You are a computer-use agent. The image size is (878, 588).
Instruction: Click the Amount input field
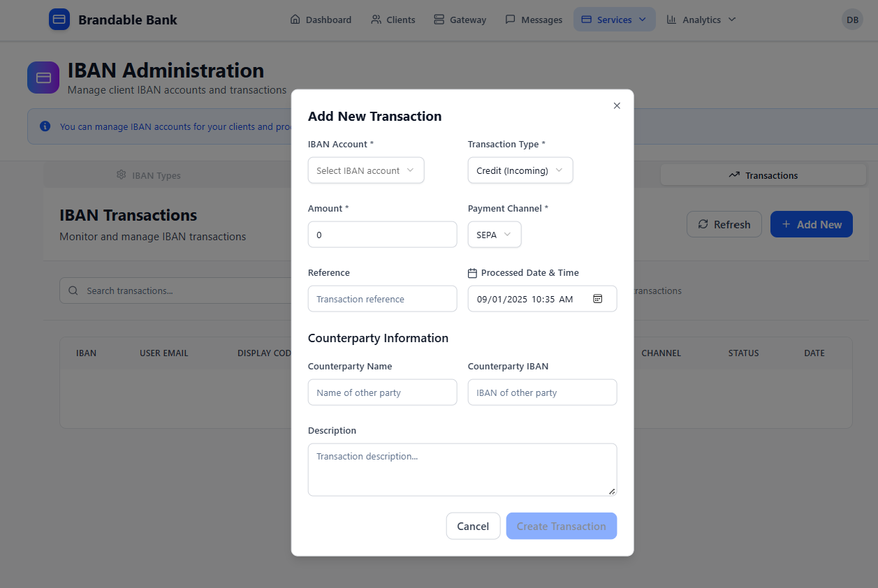click(382, 234)
